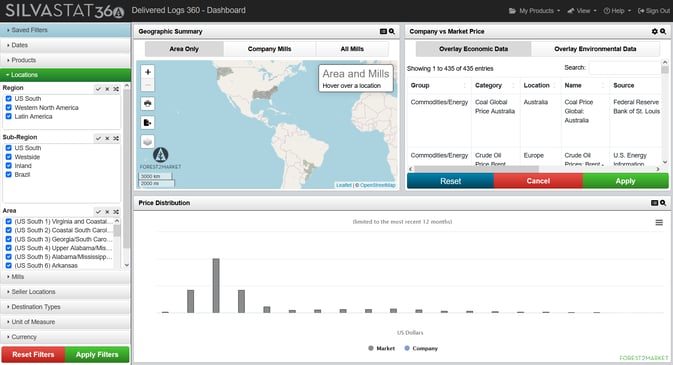673x365 pixels.
Task: Click Geographic Summary magnifier icon
Action: point(391,31)
